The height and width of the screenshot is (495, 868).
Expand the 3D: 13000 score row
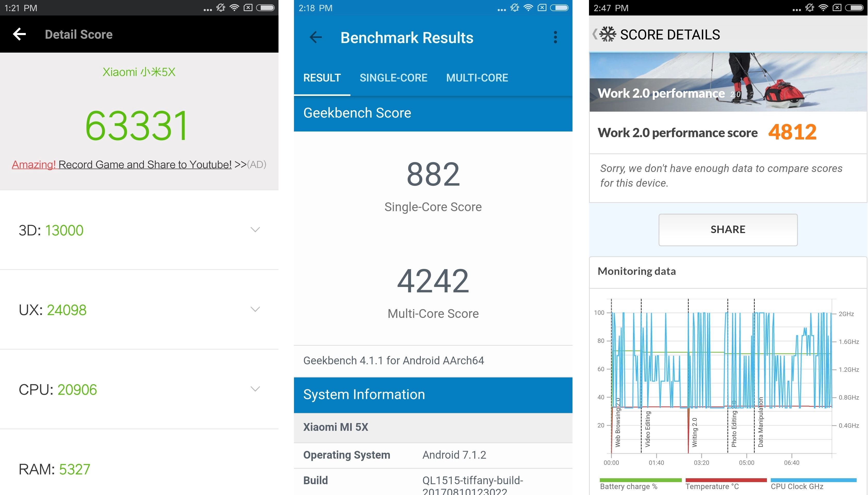(139, 230)
